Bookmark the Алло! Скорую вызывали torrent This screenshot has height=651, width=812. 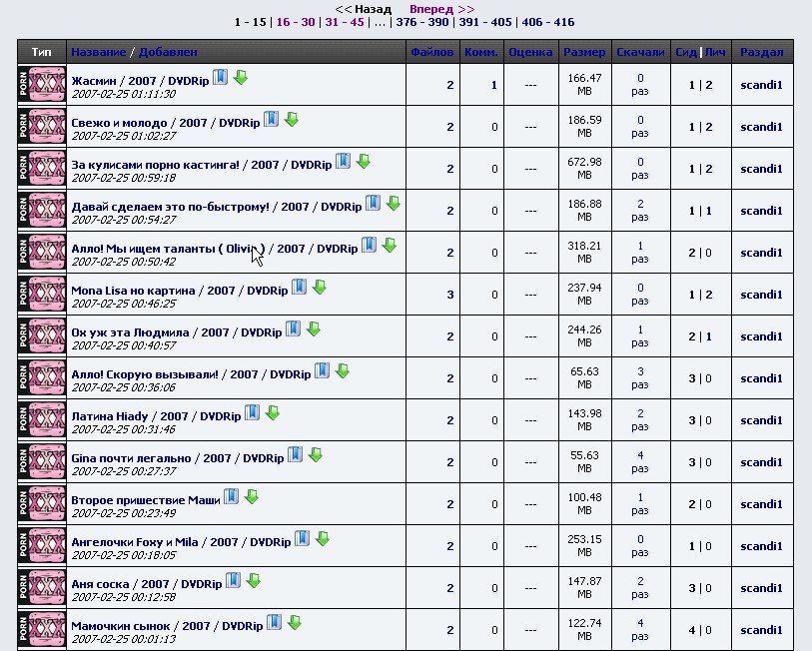(x=323, y=370)
